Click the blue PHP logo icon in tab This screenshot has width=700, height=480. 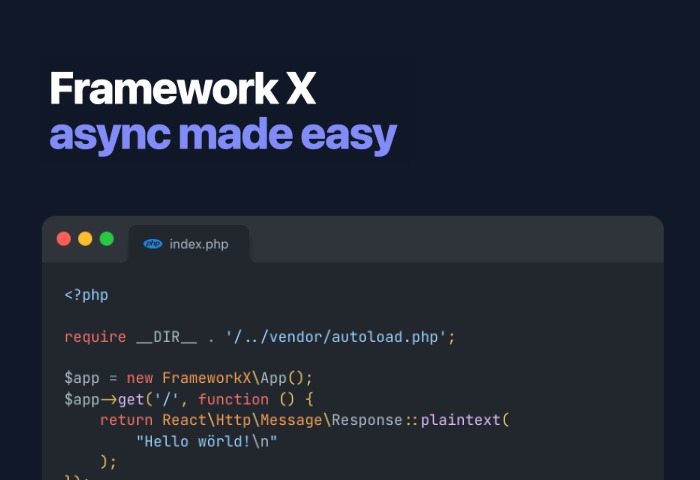click(153, 244)
